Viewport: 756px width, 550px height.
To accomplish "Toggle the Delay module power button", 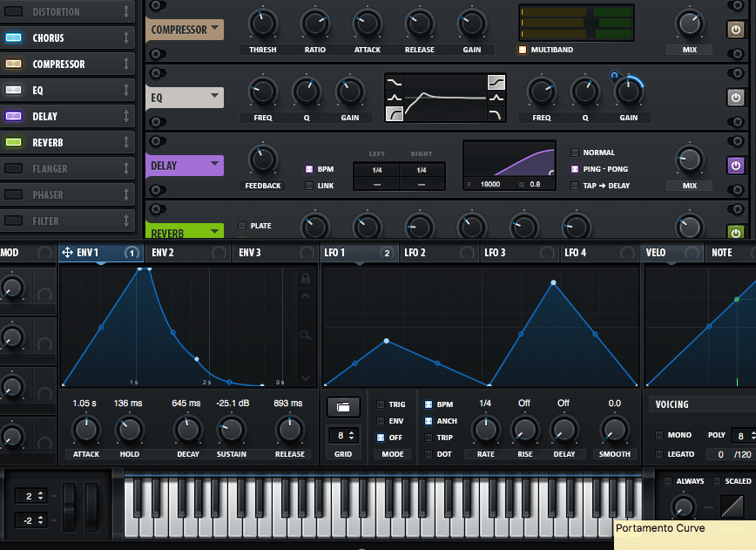I will coord(736,165).
